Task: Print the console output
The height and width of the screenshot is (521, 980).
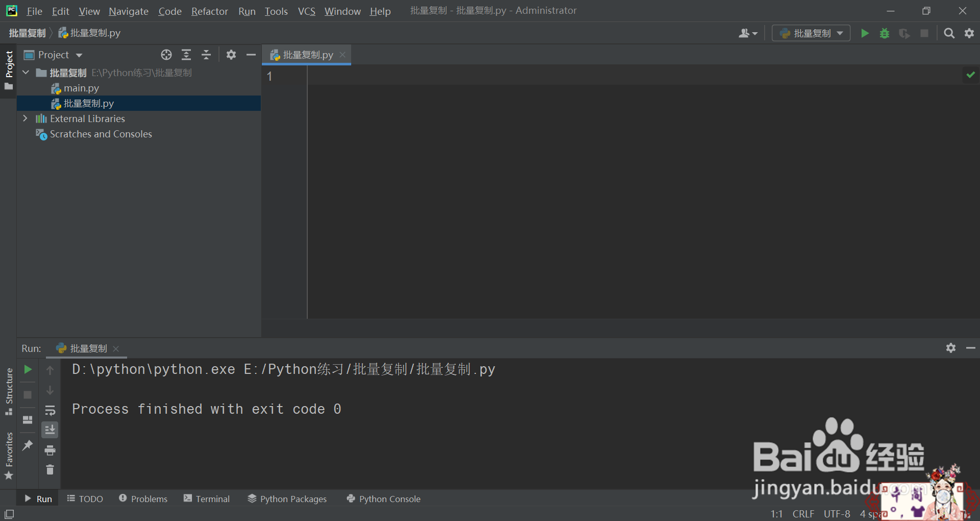Action: (50, 450)
